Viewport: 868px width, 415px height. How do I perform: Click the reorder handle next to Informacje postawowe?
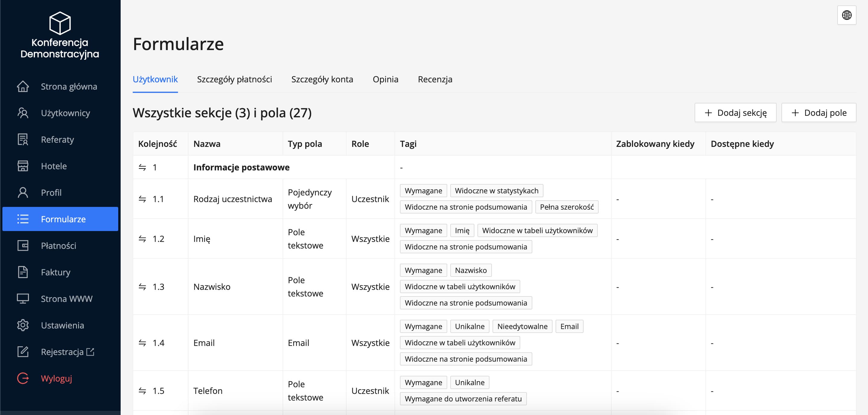coord(142,167)
